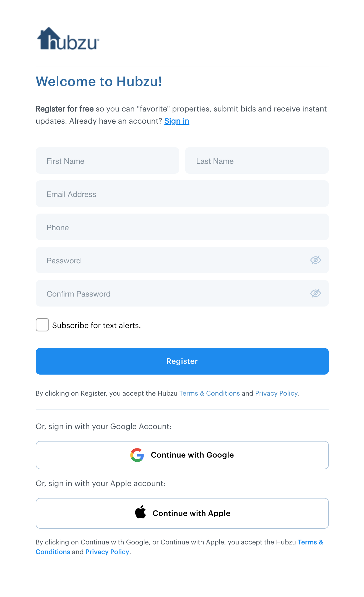Show password in Confirm Password field
The width and height of the screenshot is (364, 597).
(x=315, y=293)
